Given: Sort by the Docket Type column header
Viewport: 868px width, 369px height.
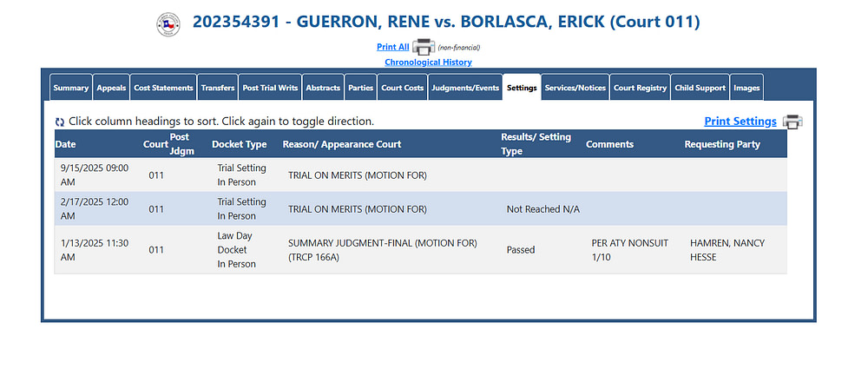Looking at the screenshot, I should [x=240, y=144].
